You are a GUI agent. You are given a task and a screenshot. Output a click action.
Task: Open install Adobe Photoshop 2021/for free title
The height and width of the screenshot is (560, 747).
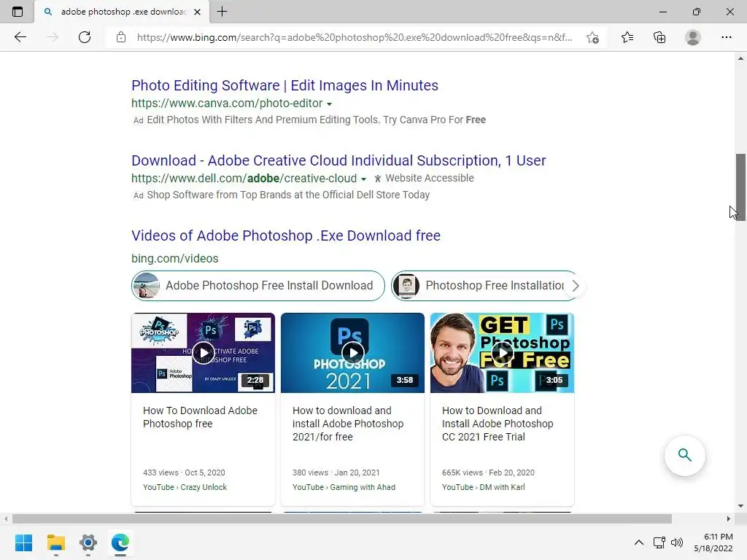pos(348,424)
